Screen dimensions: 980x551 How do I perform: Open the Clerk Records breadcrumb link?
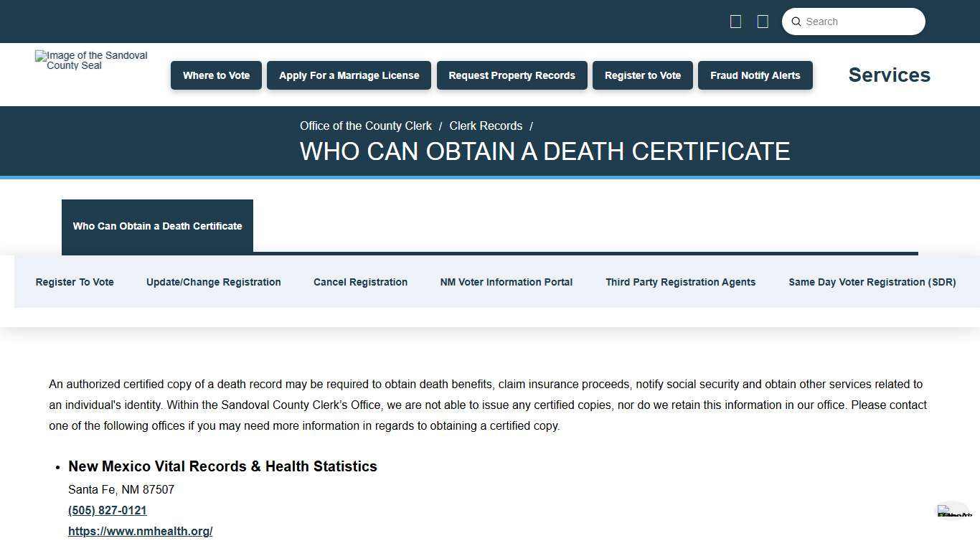point(486,126)
